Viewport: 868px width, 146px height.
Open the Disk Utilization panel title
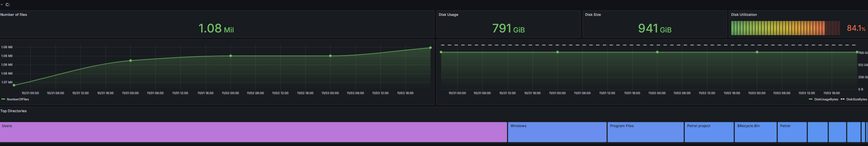(x=744, y=15)
